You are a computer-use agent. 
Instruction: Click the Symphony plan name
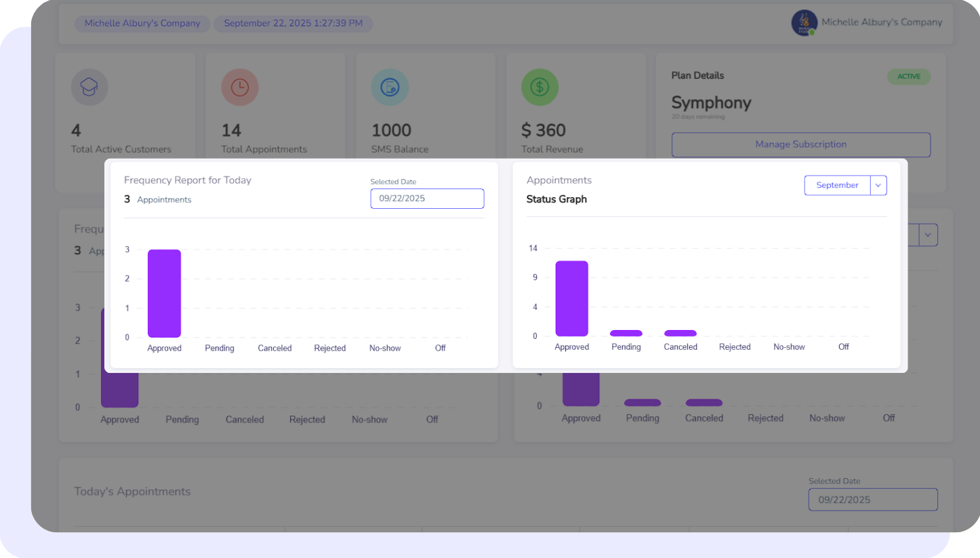(x=711, y=103)
